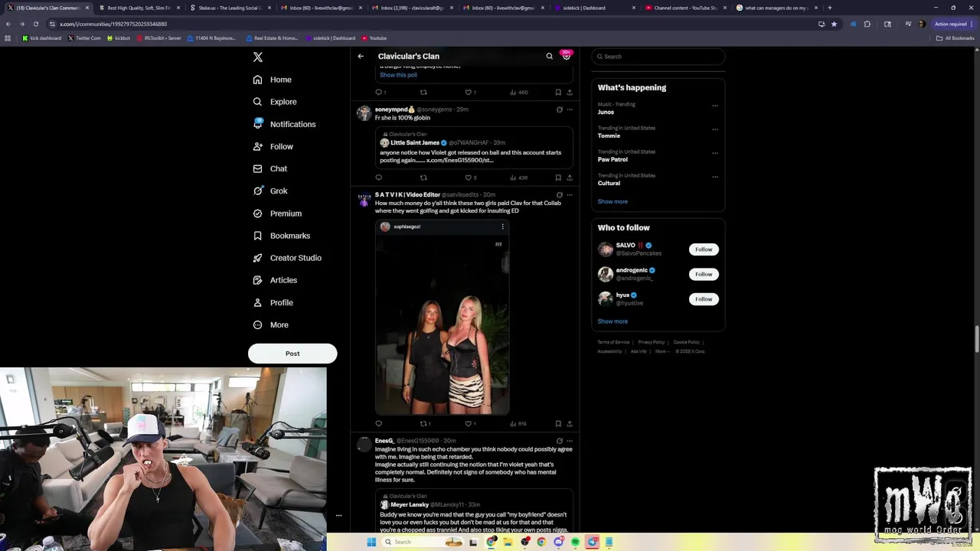980x551 pixels.
Task: Open Home from X sidebar
Action: tap(273, 80)
